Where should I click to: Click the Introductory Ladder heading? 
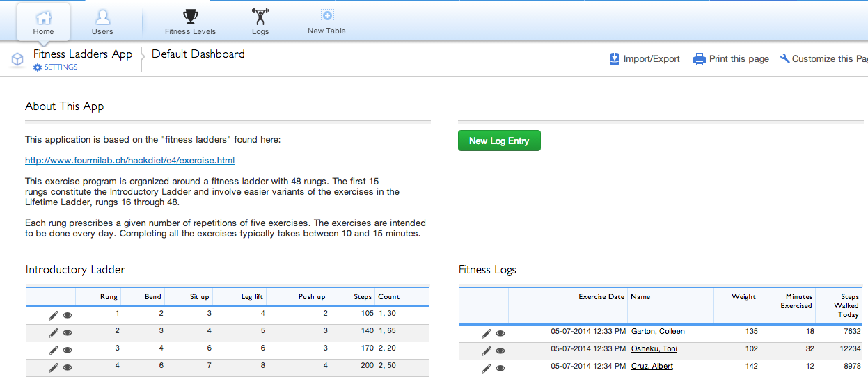(x=75, y=269)
